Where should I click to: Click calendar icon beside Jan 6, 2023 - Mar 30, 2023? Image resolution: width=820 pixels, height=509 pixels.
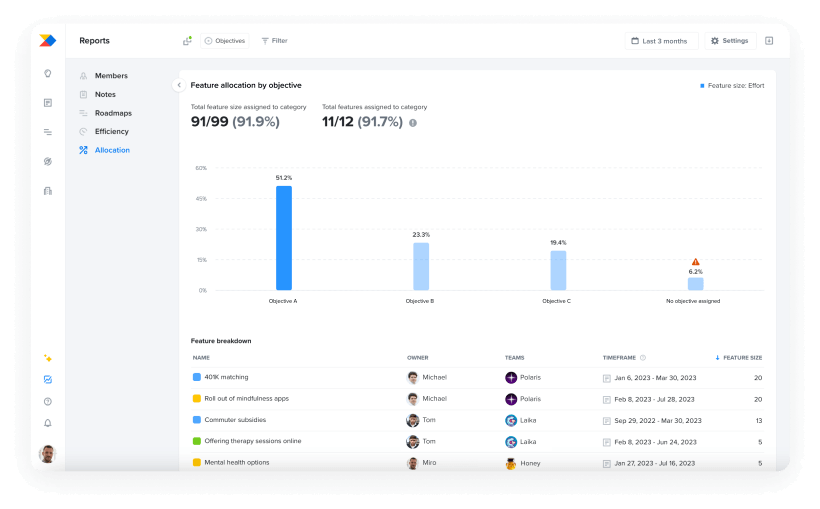pyautogui.click(x=607, y=378)
